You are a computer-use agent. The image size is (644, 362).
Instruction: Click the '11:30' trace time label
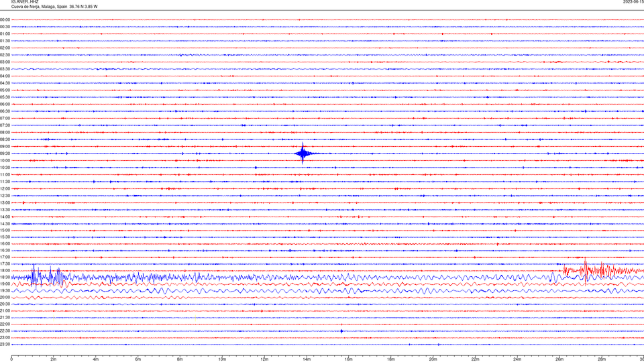pos(5,182)
